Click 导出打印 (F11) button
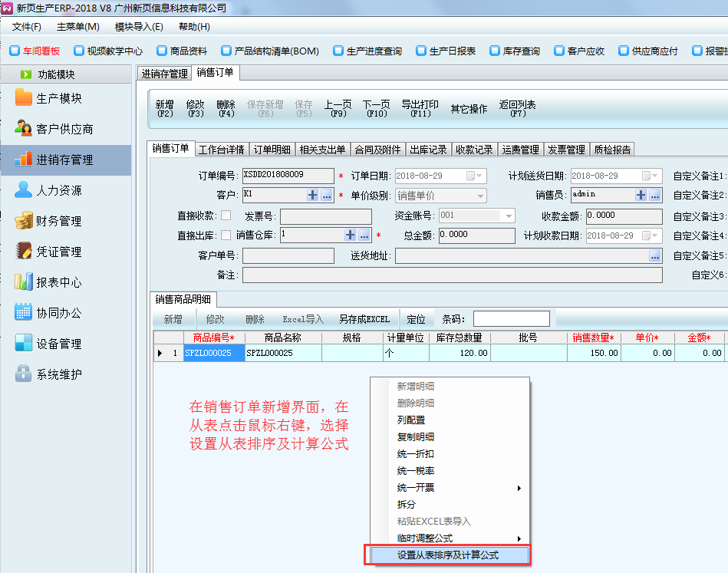The height and width of the screenshot is (573, 728). (420, 108)
